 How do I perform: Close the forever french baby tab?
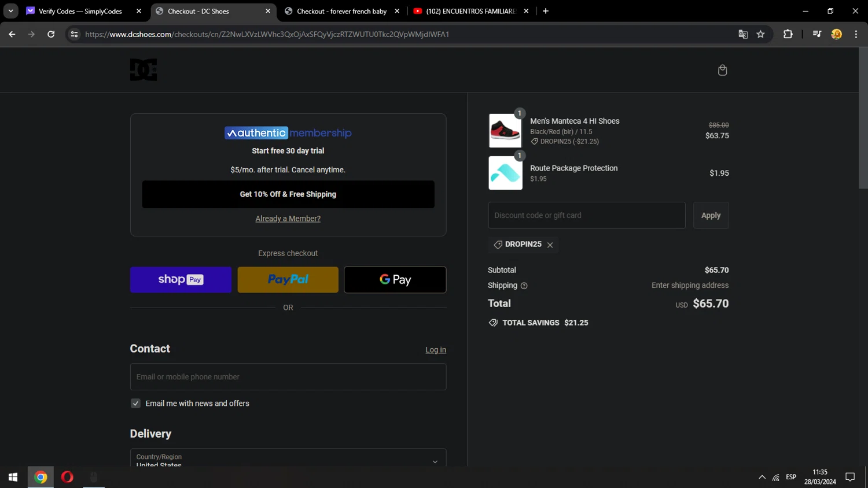(x=397, y=11)
